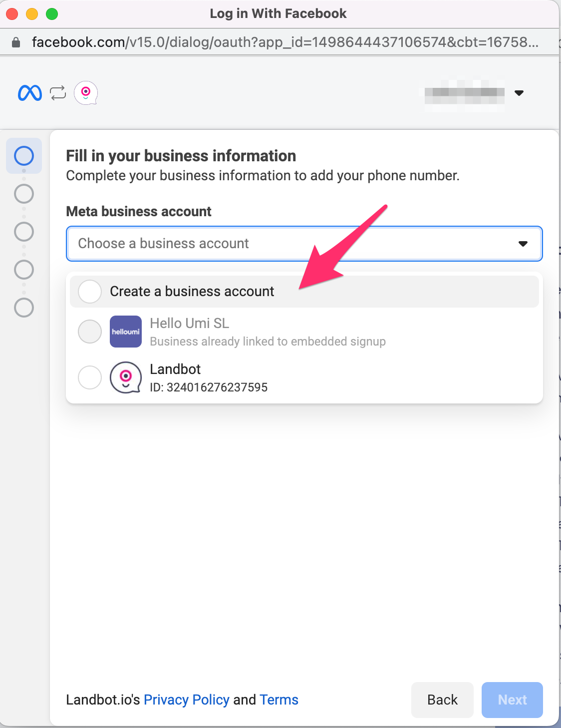The image size is (561, 728).
Task: Open the Choose a business account dropdown
Action: (304, 244)
